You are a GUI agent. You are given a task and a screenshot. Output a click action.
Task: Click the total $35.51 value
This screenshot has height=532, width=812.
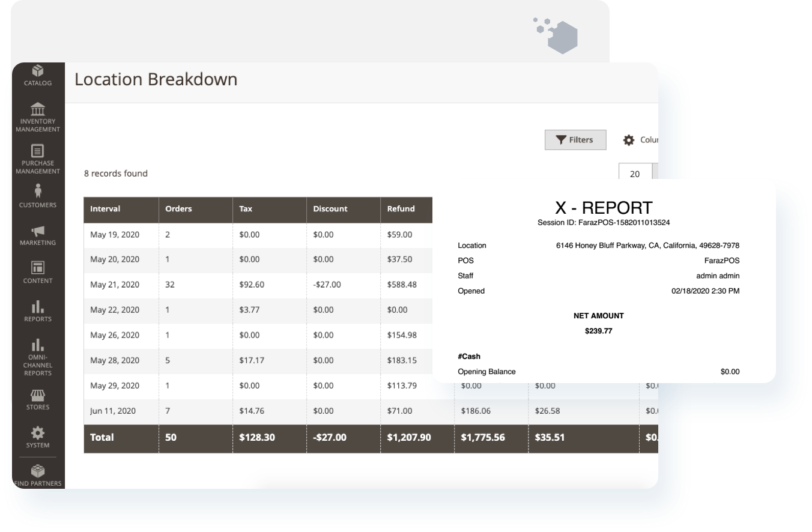tap(550, 438)
